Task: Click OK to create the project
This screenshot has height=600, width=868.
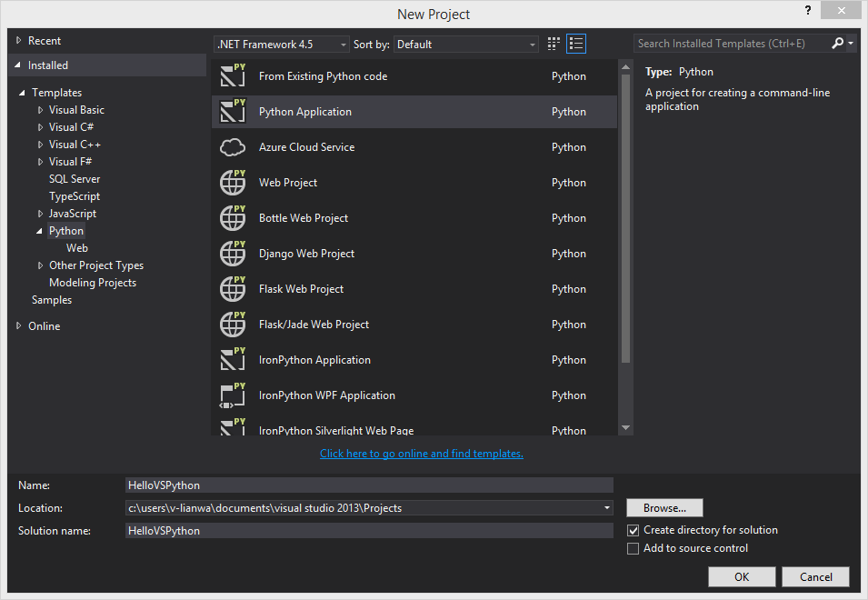Action: tap(742, 576)
